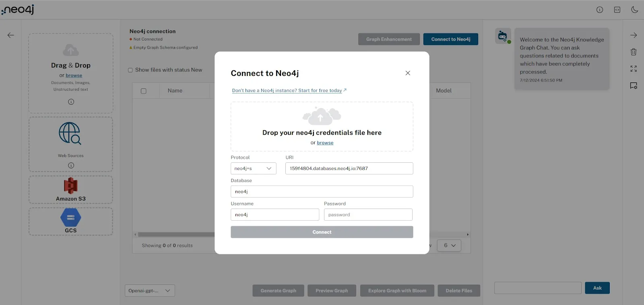
Task: Click Explore Graph with Bloom button
Action: (x=397, y=291)
